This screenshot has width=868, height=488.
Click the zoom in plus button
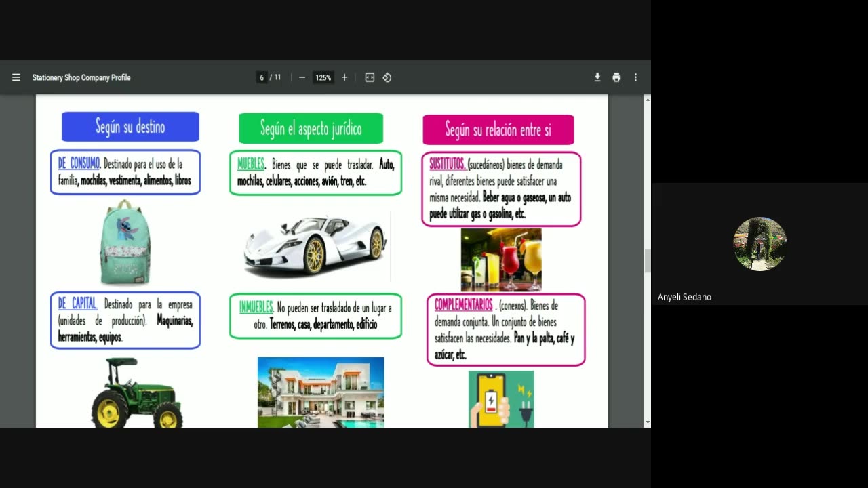344,77
